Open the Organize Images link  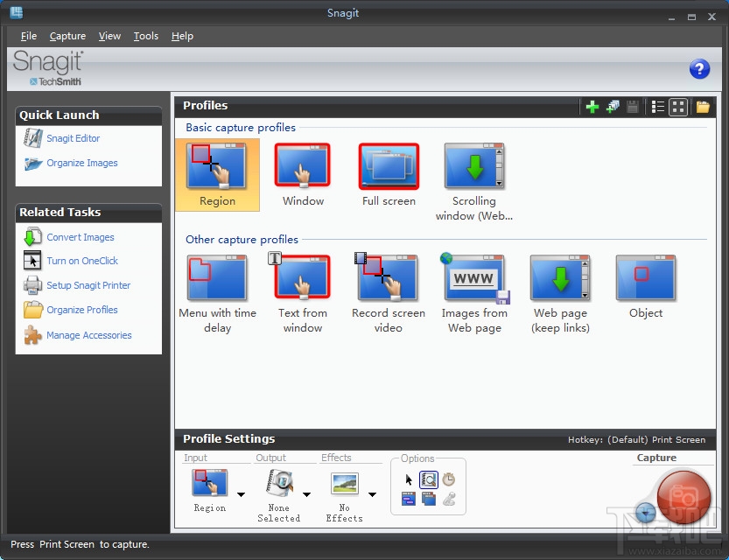[x=82, y=163]
